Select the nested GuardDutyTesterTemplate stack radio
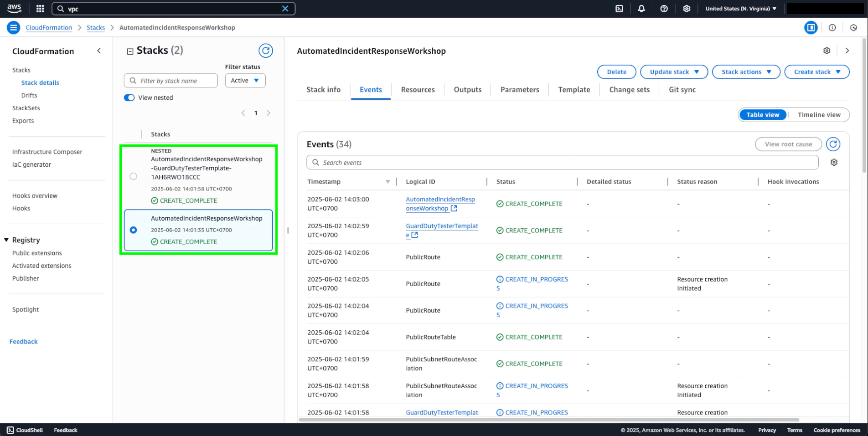Image resolution: width=868 pixels, height=436 pixels. [133, 176]
